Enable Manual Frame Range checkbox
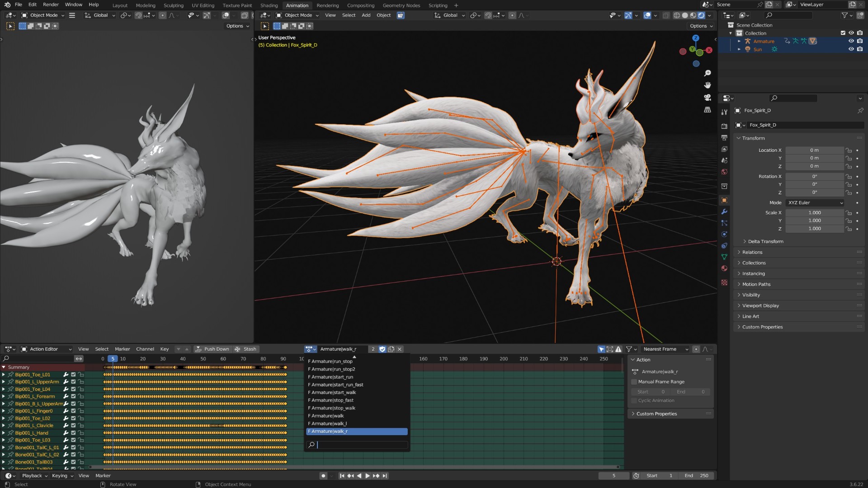 click(x=634, y=382)
